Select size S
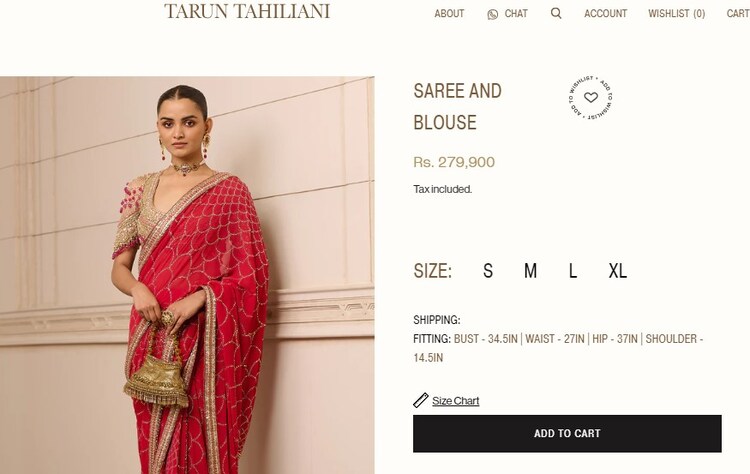Image resolution: width=750 pixels, height=474 pixels. click(487, 271)
